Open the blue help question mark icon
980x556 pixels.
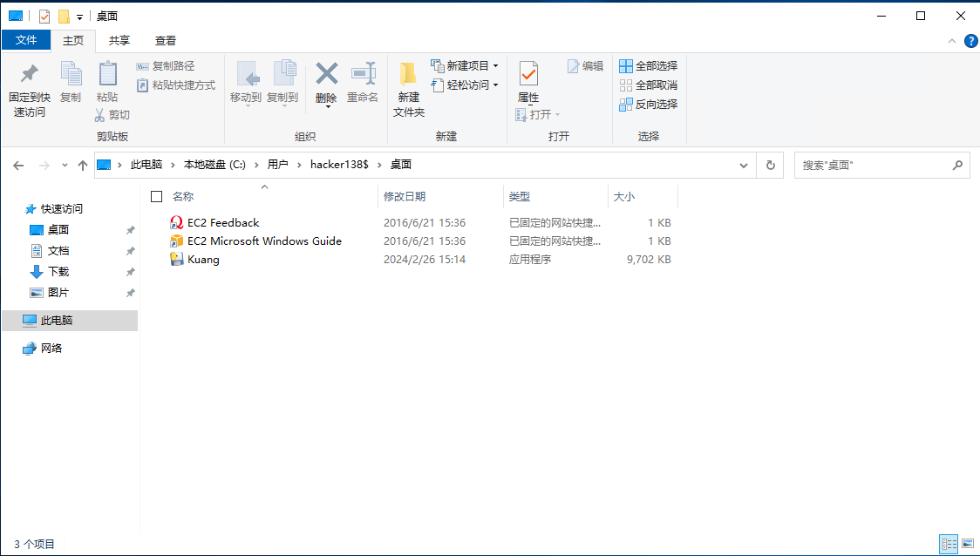(x=970, y=41)
